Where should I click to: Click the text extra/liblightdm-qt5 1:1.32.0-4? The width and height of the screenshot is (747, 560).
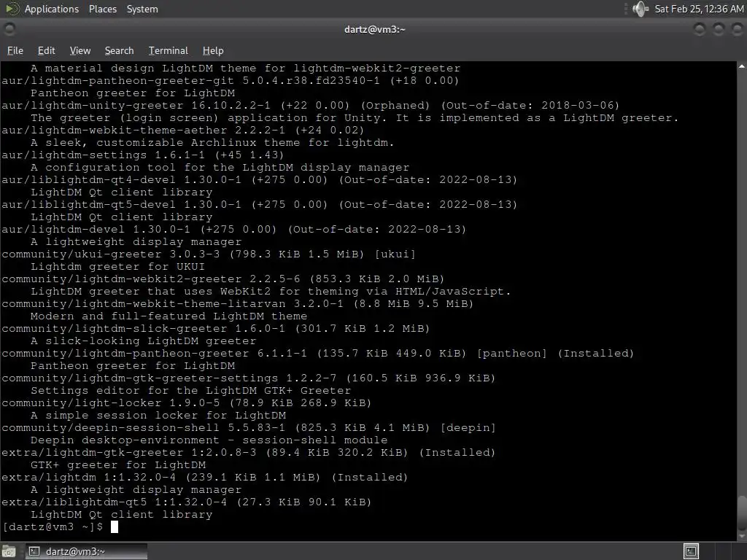tap(115, 502)
